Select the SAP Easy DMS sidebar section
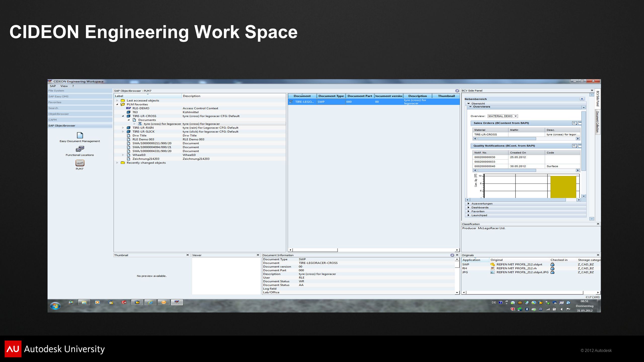 coord(80,96)
